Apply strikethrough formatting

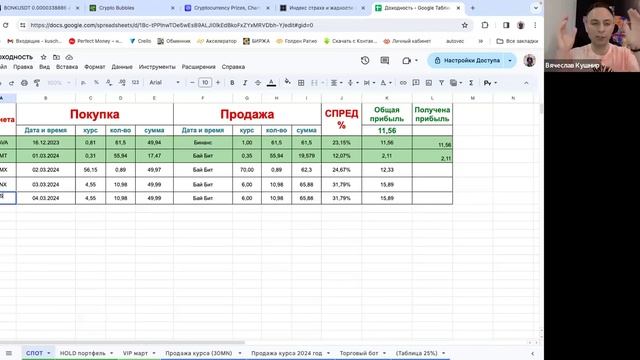pyautogui.click(x=258, y=83)
